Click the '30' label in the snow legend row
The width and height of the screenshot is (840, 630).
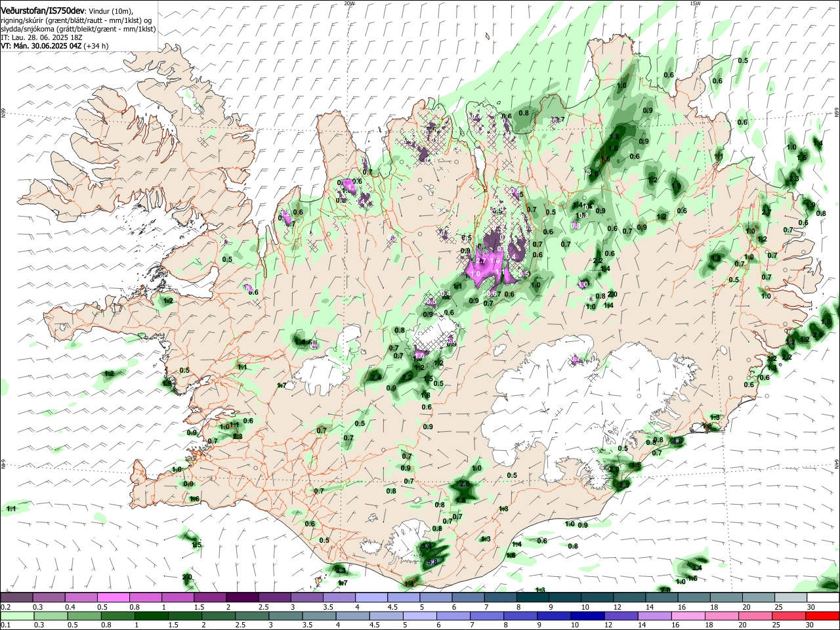click(x=811, y=607)
